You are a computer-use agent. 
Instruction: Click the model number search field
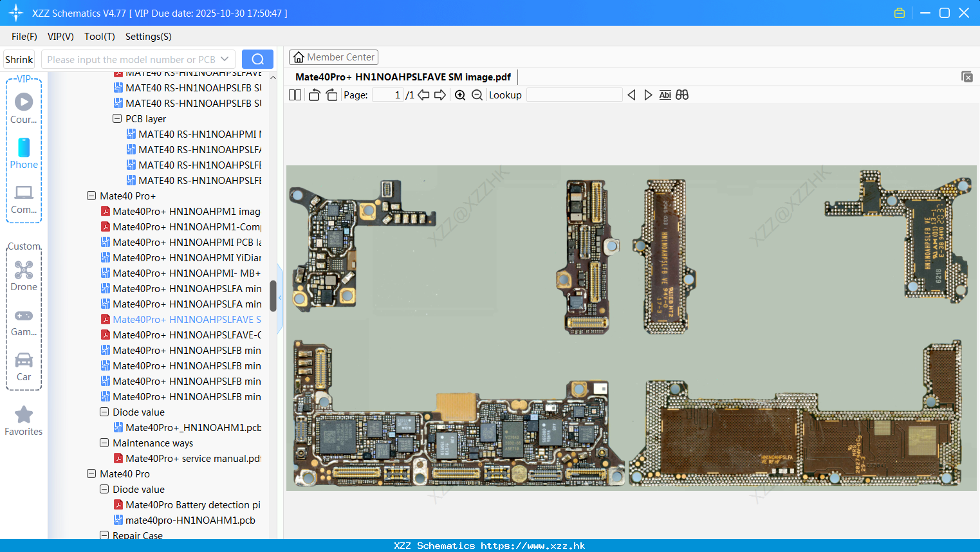tap(132, 59)
